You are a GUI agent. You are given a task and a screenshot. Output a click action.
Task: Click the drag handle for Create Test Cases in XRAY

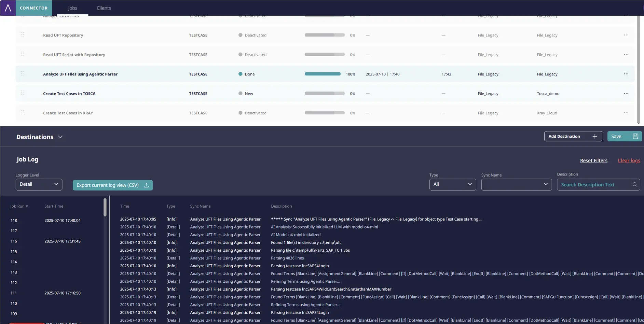point(22,113)
